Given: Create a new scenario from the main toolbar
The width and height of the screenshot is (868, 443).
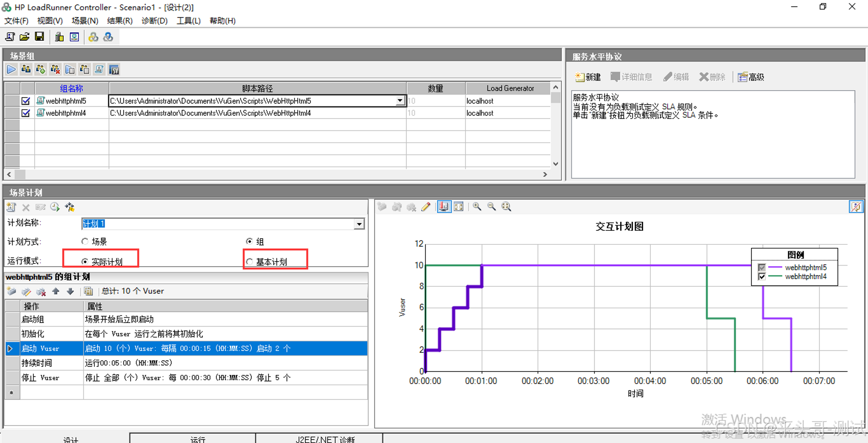Looking at the screenshot, I should click(x=10, y=37).
